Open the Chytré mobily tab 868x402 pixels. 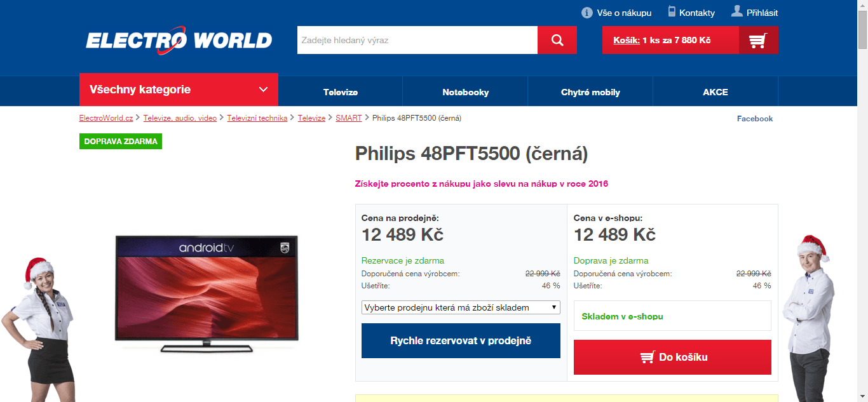[x=590, y=92]
